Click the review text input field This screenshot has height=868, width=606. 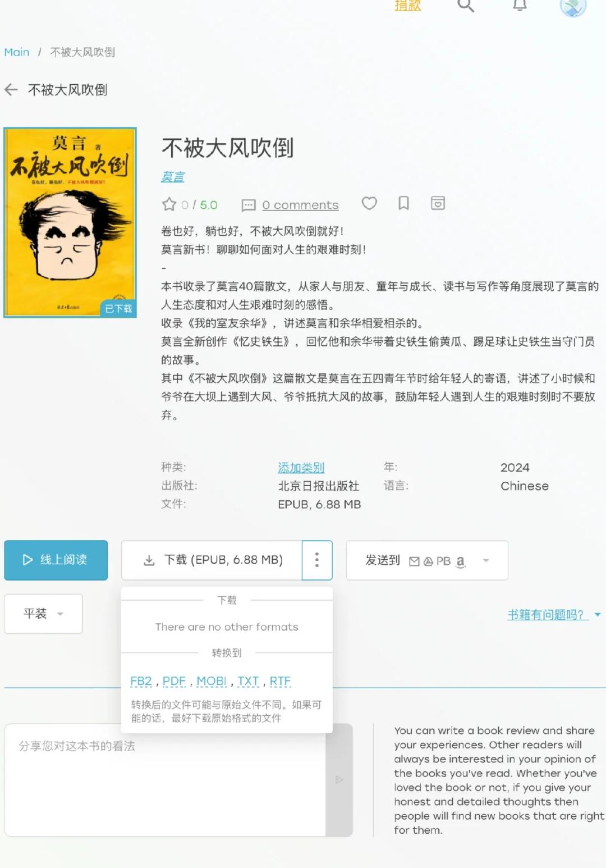pos(165,780)
